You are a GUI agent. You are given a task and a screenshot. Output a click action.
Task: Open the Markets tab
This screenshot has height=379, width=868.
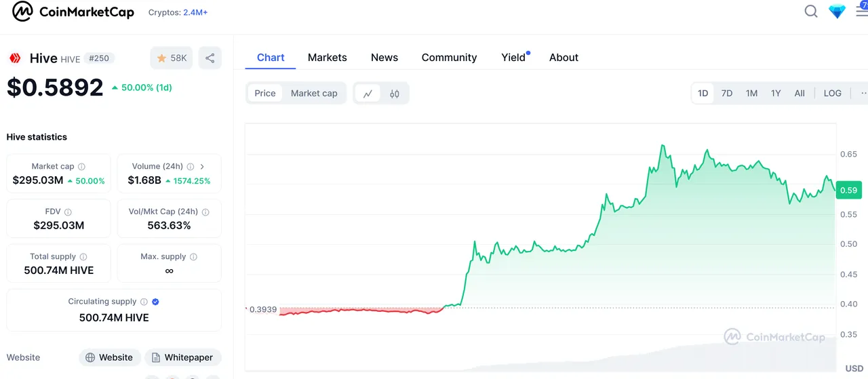(328, 58)
